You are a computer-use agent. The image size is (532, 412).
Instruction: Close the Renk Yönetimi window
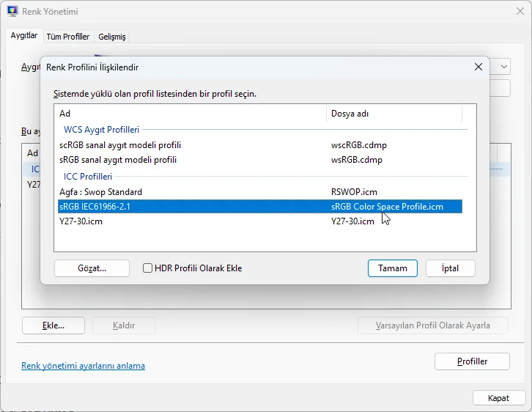pos(520,11)
